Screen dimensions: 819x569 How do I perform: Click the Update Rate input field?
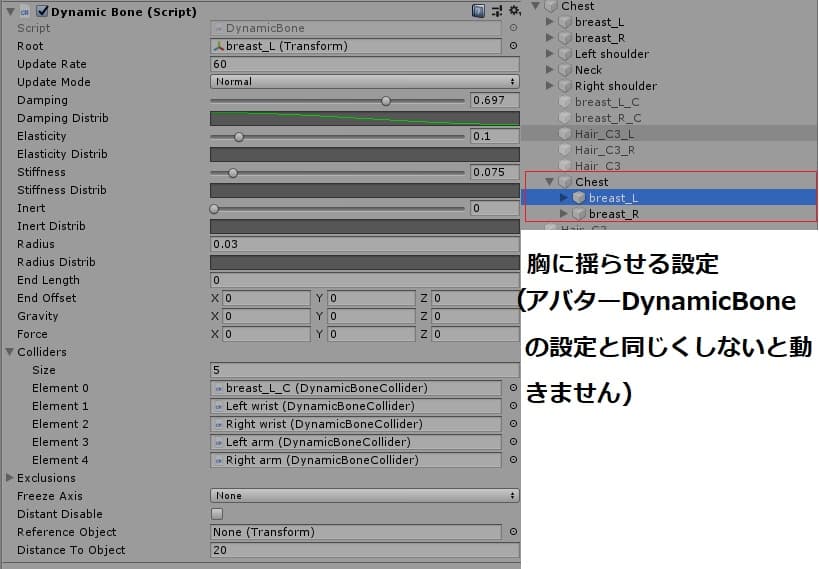click(x=365, y=64)
